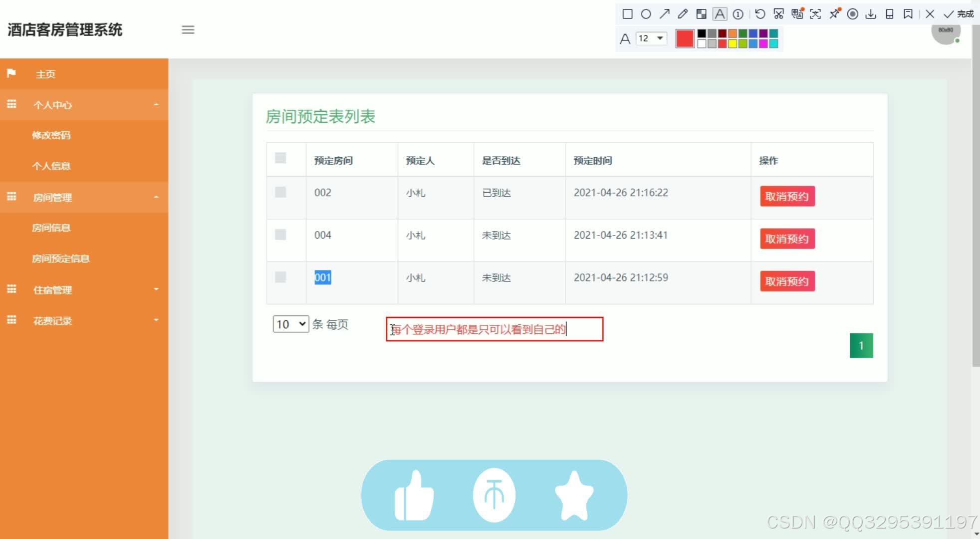Pick the black color swatch
The height and width of the screenshot is (539, 980).
pyautogui.click(x=702, y=33)
